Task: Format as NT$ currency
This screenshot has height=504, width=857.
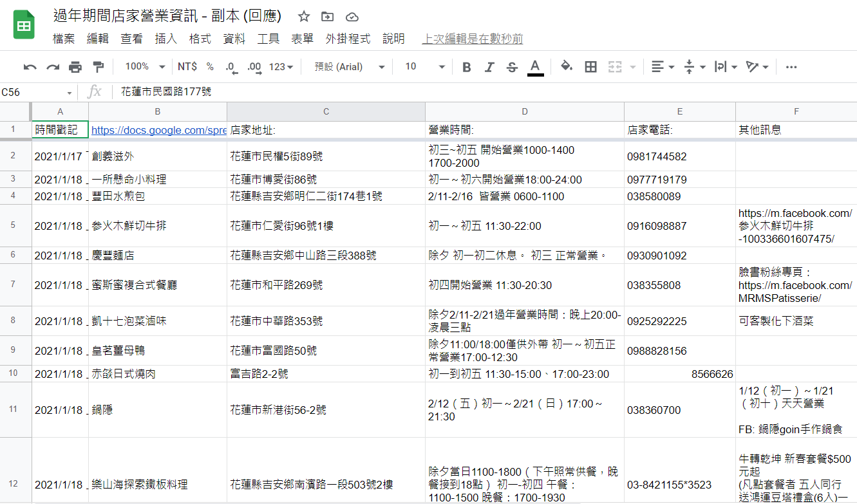Action: [x=187, y=67]
